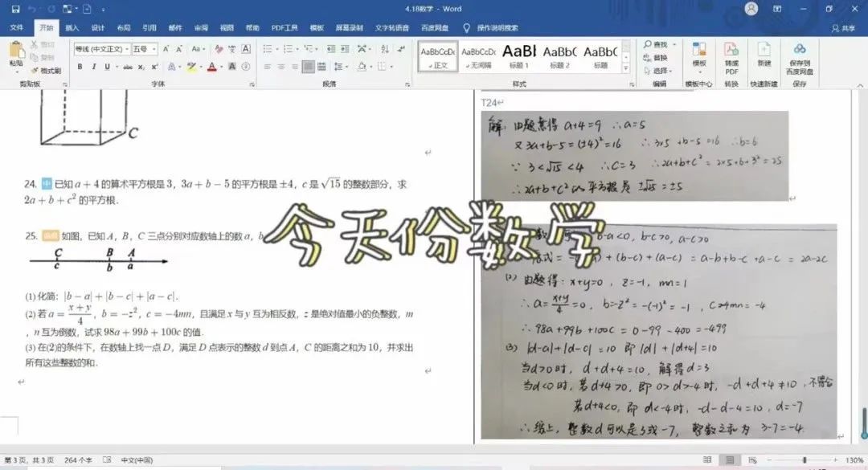Click the Format Painter (格式刷) icon
Screen dimensions: 868x470
pyautogui.click(x=47, y=71)
